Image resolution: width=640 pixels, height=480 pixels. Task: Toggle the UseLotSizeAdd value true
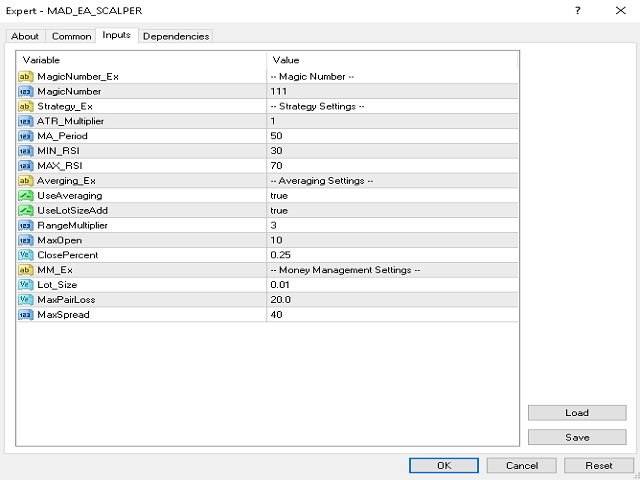[392, 210]
